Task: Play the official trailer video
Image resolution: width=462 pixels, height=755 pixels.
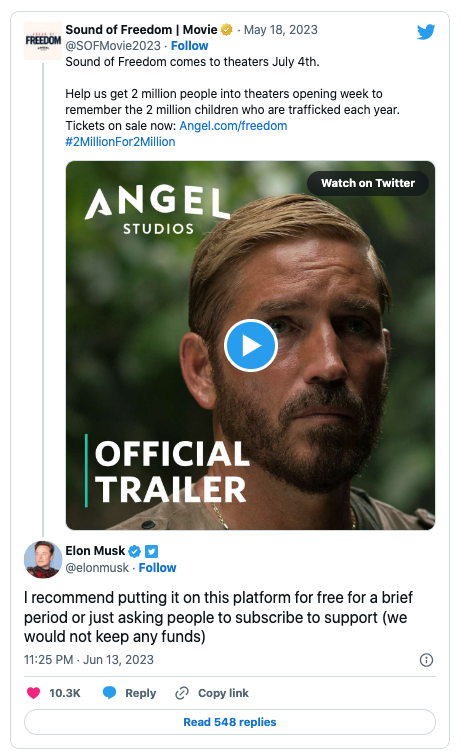Action: [251, 345]
